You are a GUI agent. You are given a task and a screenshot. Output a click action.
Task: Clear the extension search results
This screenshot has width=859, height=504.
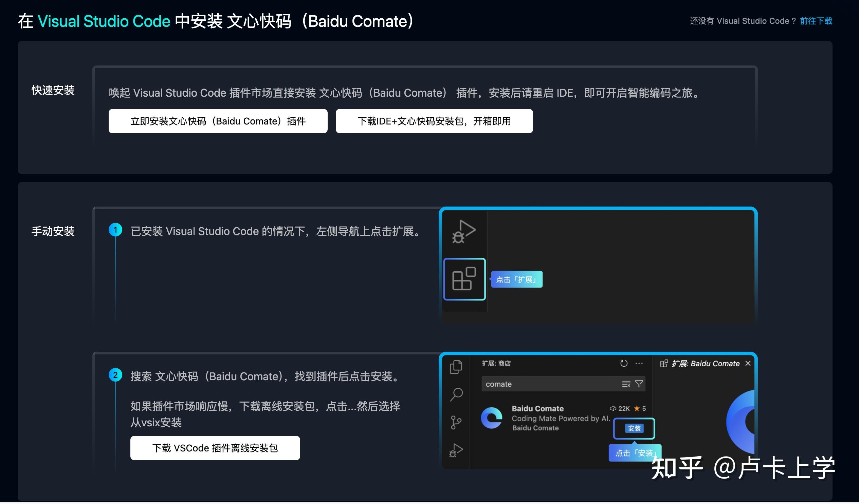pyautogui.click(x=626, y=384)
